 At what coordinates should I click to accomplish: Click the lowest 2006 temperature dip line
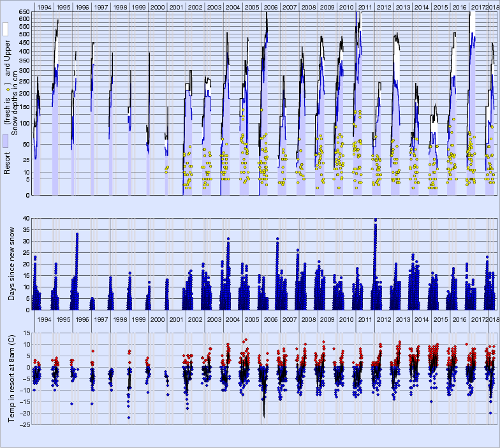264,414
